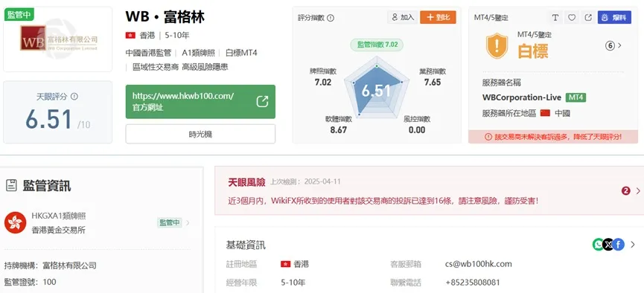Click the external link icon on green button
Image resolution: width=644 pixels, height=293 pixels.
(x=263, y=101)
